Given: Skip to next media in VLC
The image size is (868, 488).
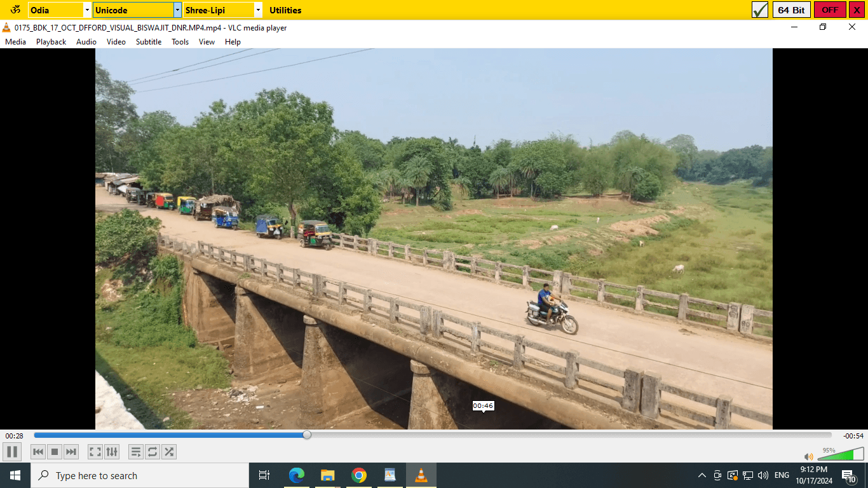Looking at the screenshot, I should 71,452.
